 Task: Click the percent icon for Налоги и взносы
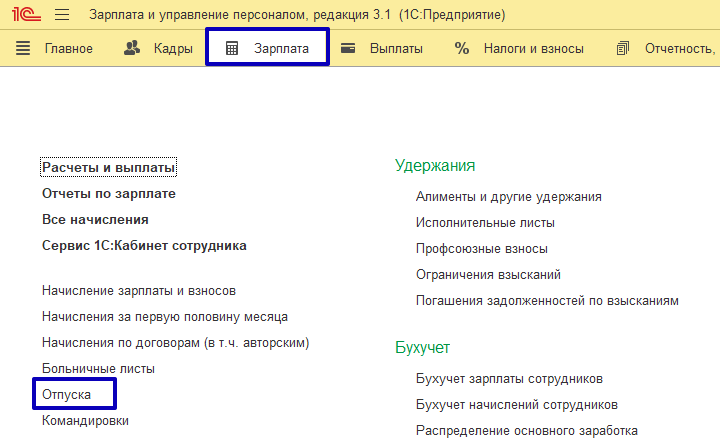[x=461, y=48]
